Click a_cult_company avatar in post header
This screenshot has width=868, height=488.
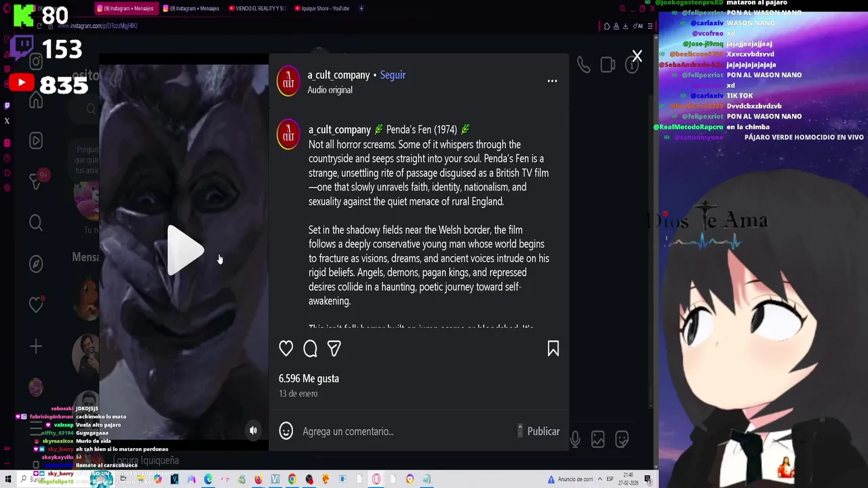tap(288, 81)
